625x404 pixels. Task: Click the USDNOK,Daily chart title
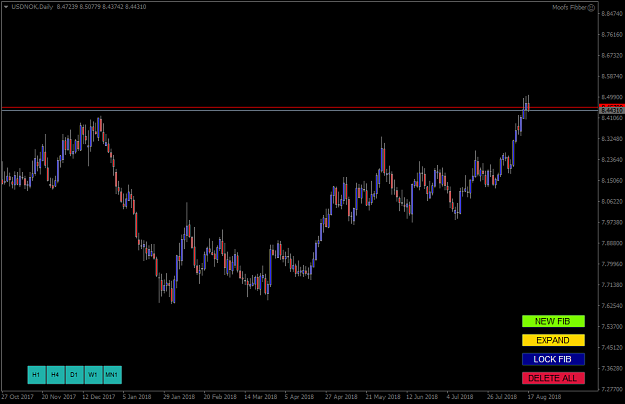pos(32,7)
